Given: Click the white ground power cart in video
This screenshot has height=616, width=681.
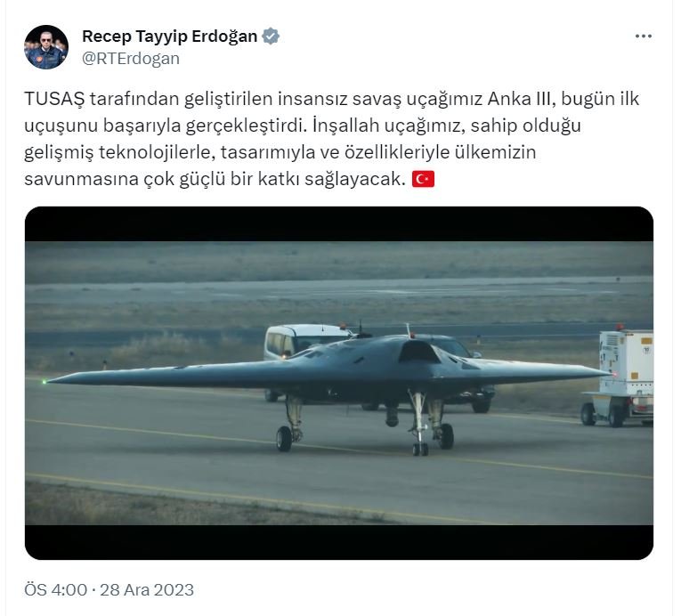Looking at the screenshot, I should click(617, 377).
